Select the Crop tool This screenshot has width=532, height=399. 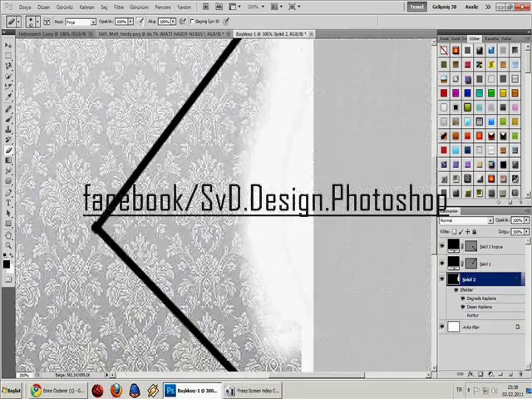pos(8,86)
